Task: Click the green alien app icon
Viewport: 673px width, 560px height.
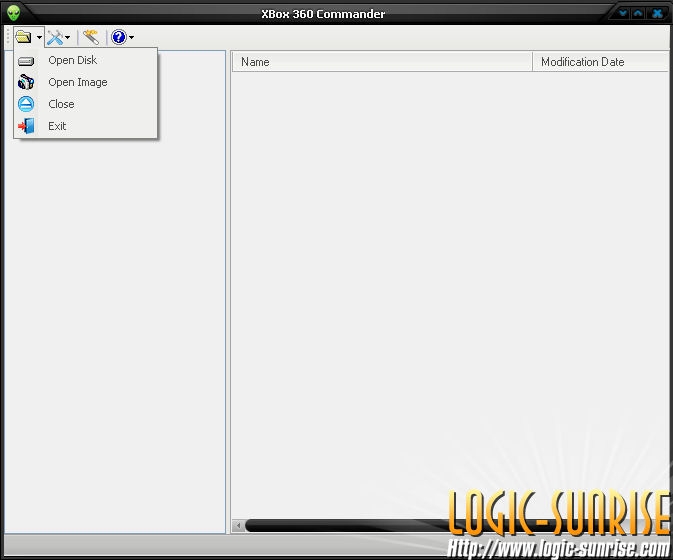Action: point(14,13)
